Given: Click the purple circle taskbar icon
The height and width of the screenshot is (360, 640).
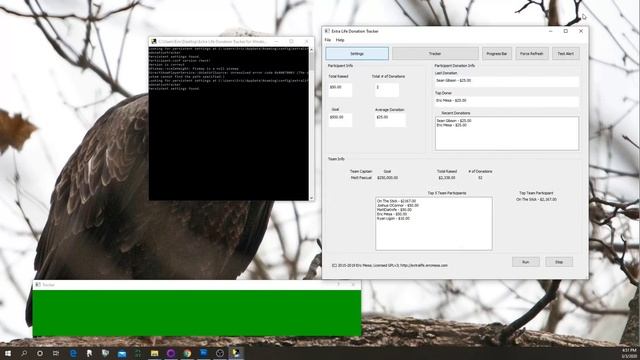Looking at the screenshot, I should [171, 353].
